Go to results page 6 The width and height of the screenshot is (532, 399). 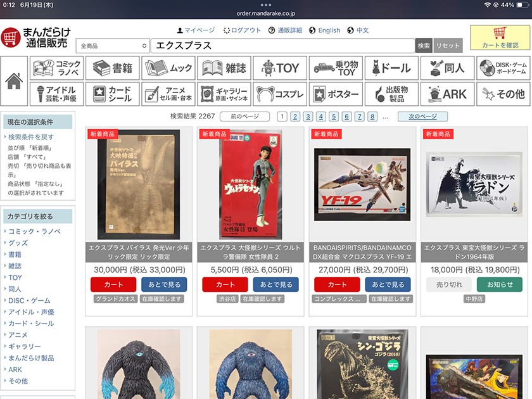(x=347, y=117)
